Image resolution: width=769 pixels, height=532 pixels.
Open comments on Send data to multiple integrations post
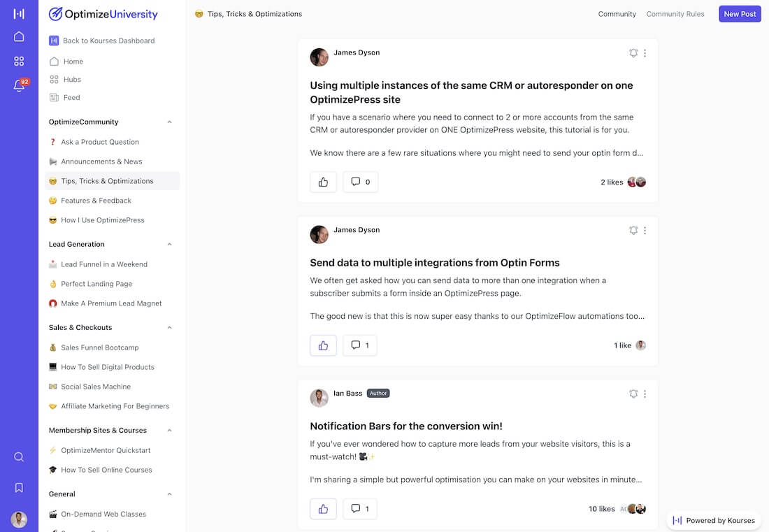359,345
